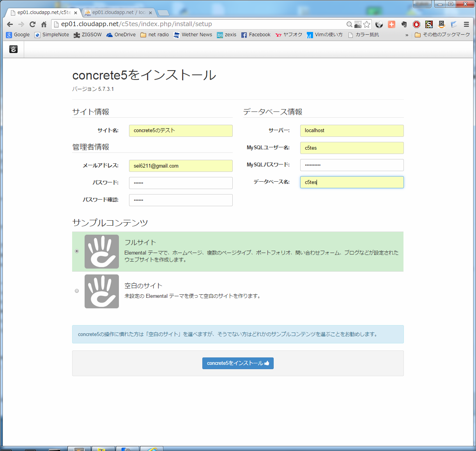This screenshot has width=476, height=451.
Task: Bookmark this page with the star icon
Action: pyautogui.click(x=367, y=24)
